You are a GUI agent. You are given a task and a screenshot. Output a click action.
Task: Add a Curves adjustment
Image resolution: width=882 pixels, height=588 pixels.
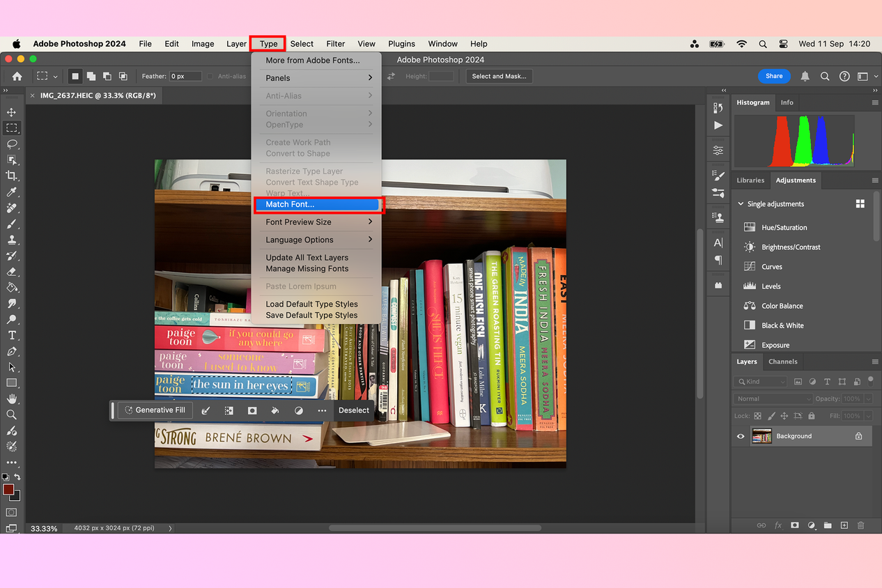[772, 267]
